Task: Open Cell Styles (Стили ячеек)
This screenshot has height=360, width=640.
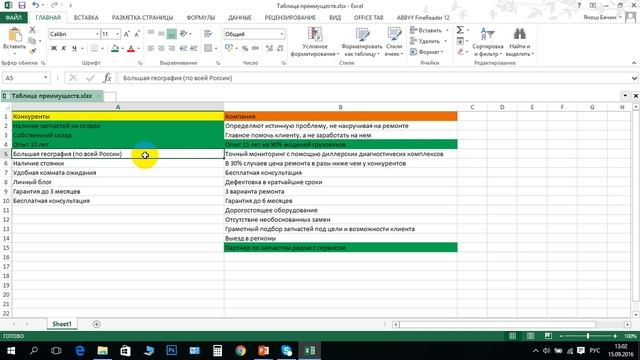Action: [394, 42]
